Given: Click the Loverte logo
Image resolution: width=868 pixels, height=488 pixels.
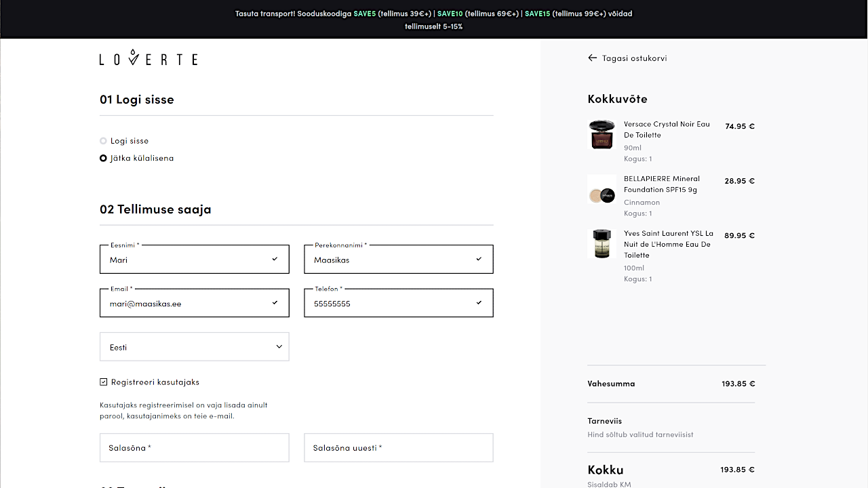Looking at the screenshot, I should (149, 58).
